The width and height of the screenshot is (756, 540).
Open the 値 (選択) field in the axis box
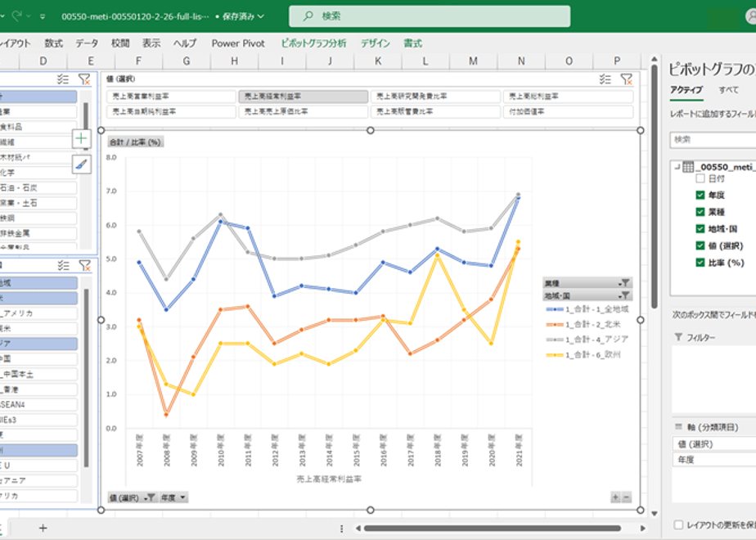click(x=714, y=444)
